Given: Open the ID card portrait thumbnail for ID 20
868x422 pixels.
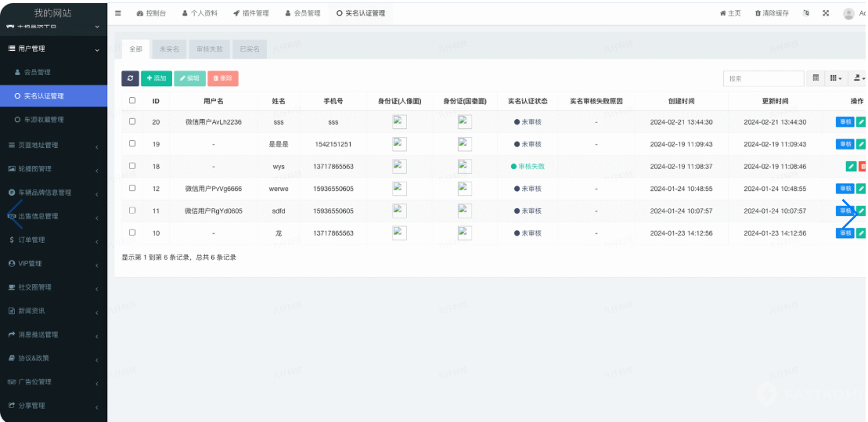Looking at the screenshot, I should 399,122.
